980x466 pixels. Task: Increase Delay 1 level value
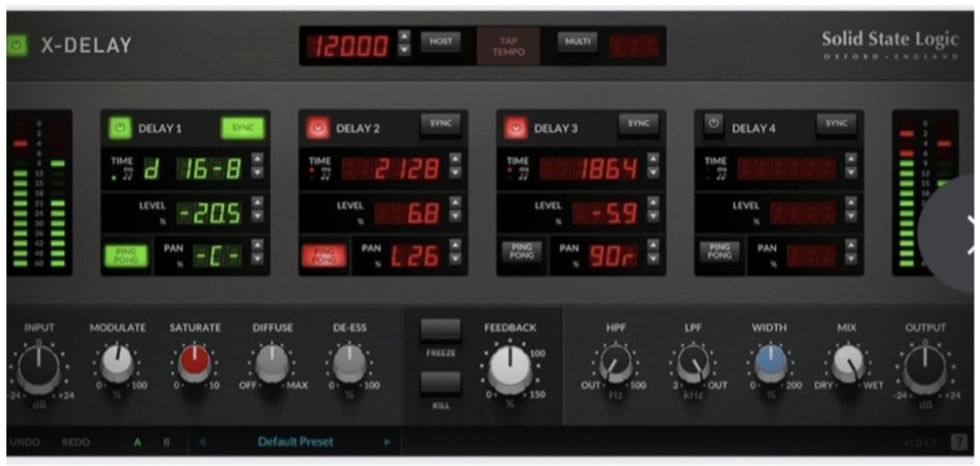tap(258, 202)
